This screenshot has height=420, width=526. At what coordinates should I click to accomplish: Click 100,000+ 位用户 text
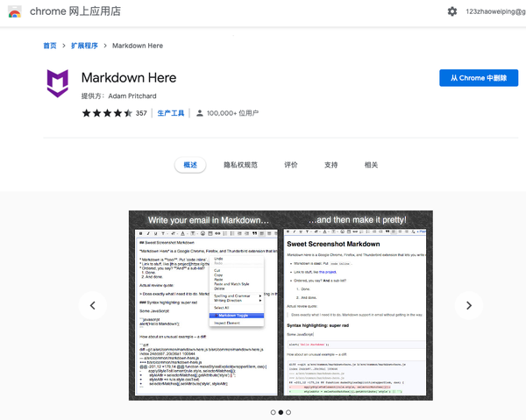point(232,113)
